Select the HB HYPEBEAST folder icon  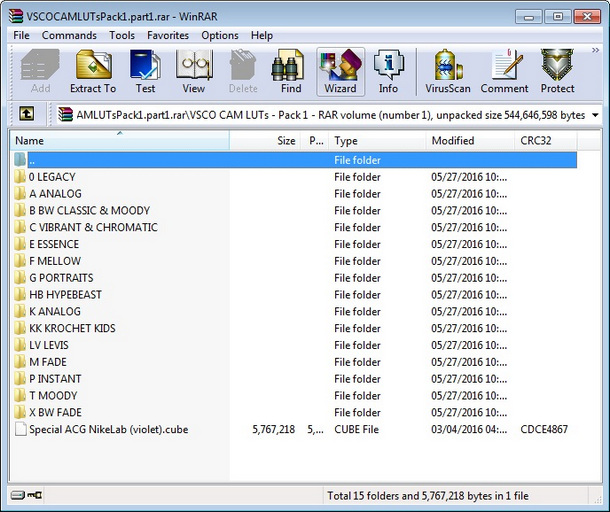(20, 295)
